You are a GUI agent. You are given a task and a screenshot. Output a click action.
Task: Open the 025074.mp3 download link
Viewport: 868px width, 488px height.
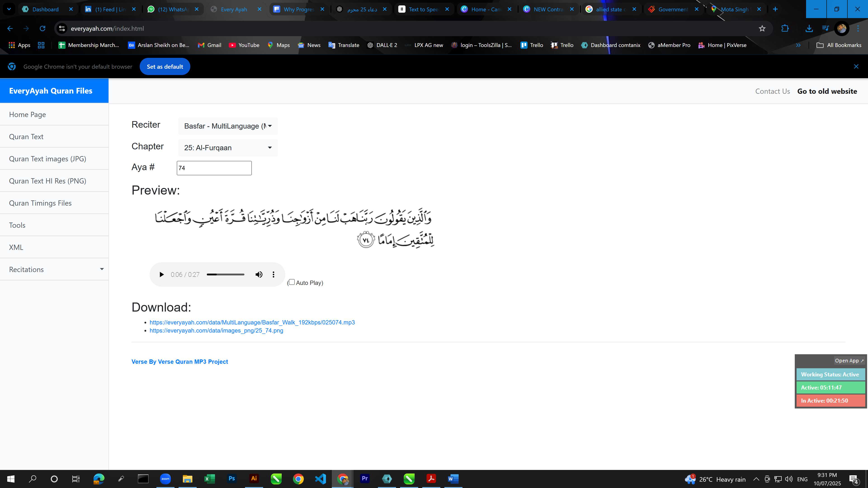252,322
